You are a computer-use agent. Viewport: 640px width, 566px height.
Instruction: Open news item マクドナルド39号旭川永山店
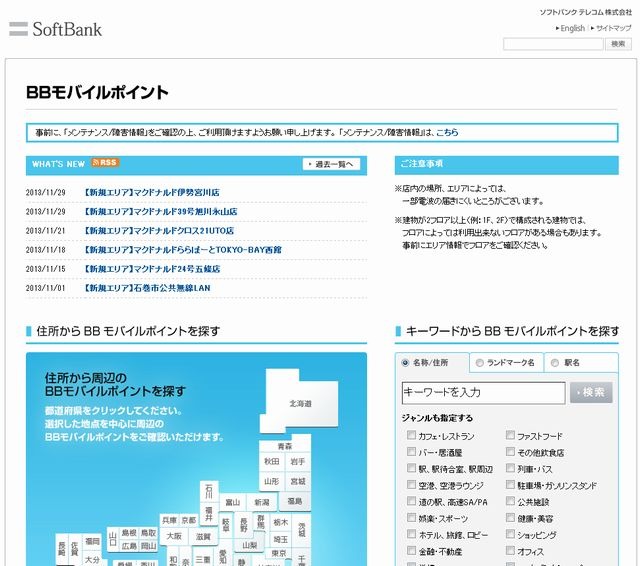point(160,211)
